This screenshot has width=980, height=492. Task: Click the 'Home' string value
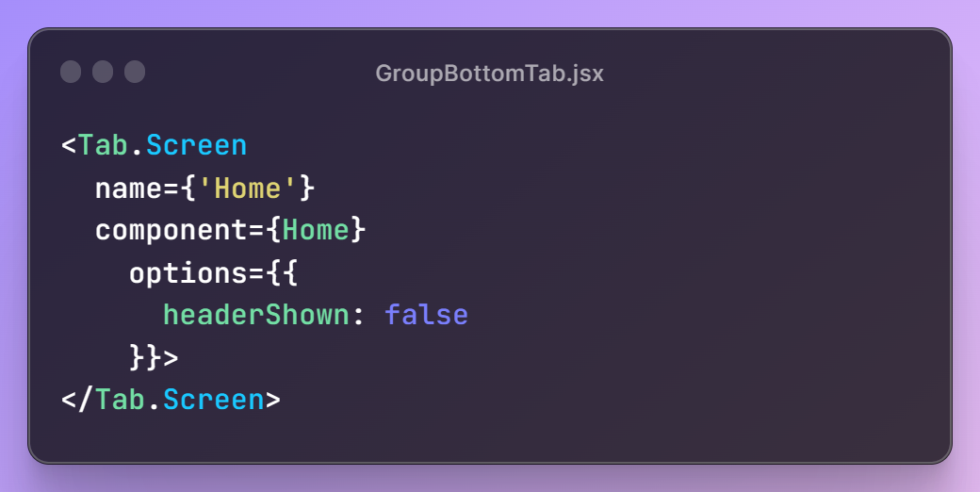pyautogui.click(x=248, y=189)
